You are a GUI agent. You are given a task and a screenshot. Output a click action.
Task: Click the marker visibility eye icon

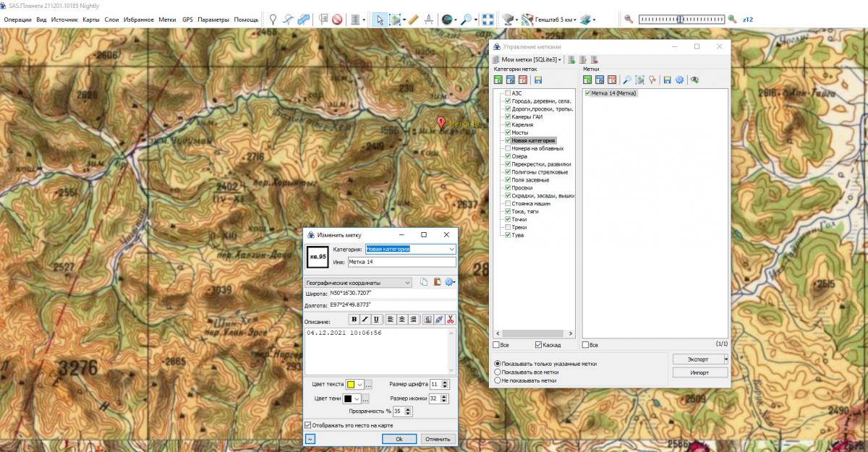coord(694,80)
